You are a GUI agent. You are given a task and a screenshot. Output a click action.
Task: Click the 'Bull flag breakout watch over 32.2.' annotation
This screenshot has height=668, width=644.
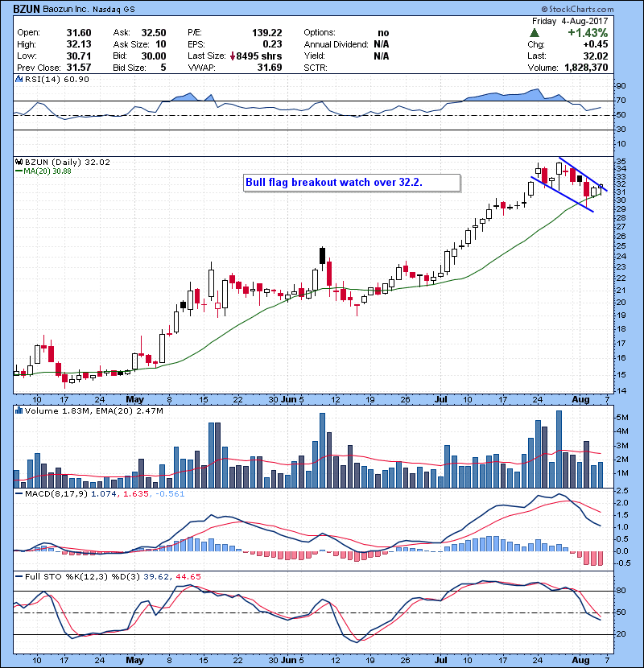point(334,183)
